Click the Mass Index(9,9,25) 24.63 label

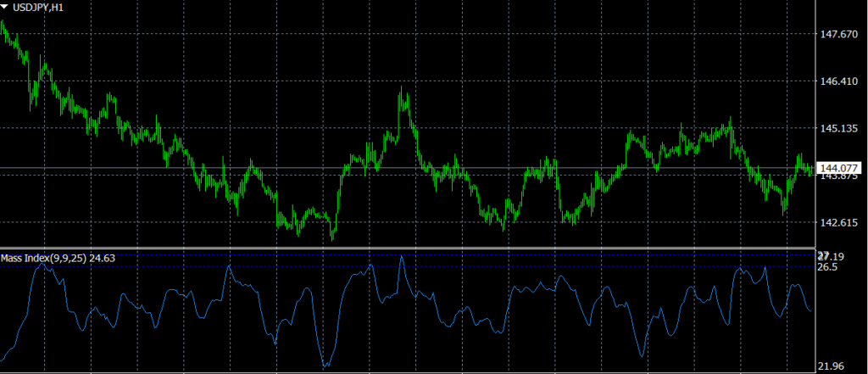(58, 258)
